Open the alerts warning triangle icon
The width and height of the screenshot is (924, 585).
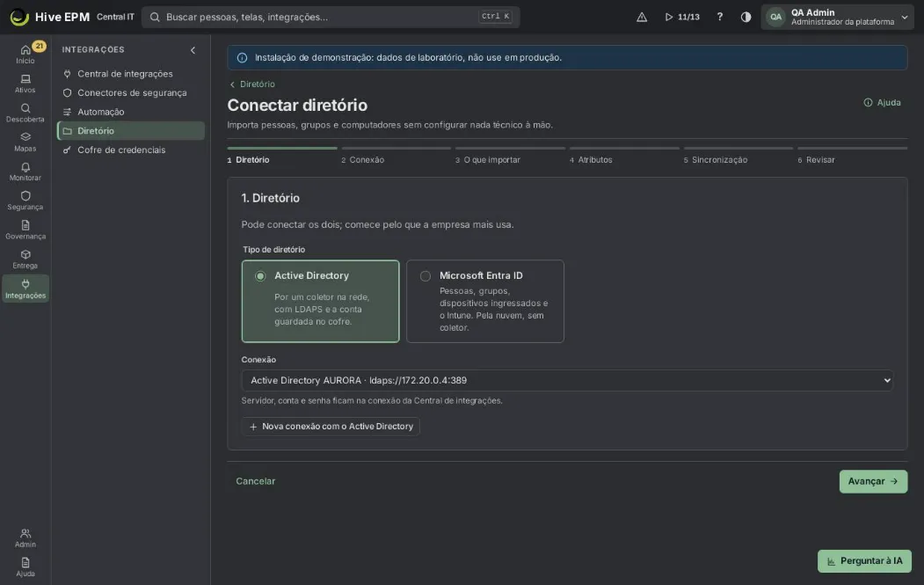pyautogui.click(x=642, y=17)
